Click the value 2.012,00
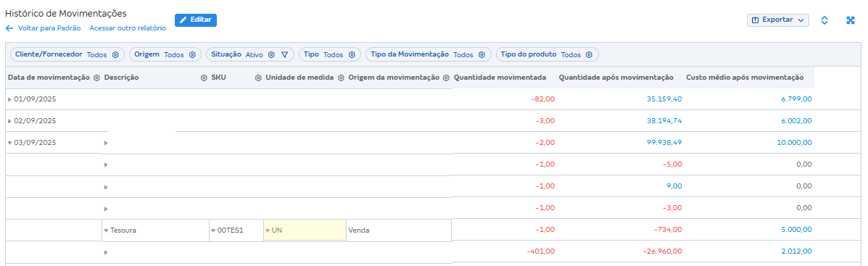The height and width of the screenshot is (266, 868). click(796, 252)
